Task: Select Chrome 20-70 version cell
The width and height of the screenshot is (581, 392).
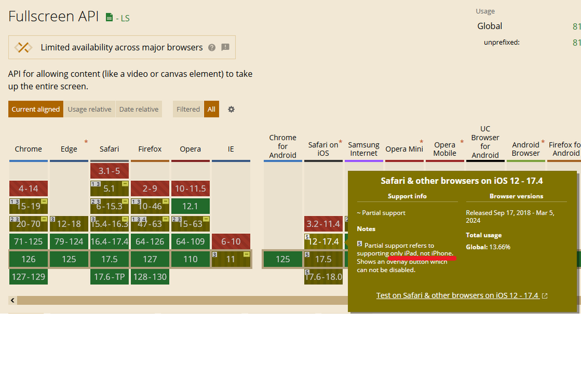Action: [28, 224]
